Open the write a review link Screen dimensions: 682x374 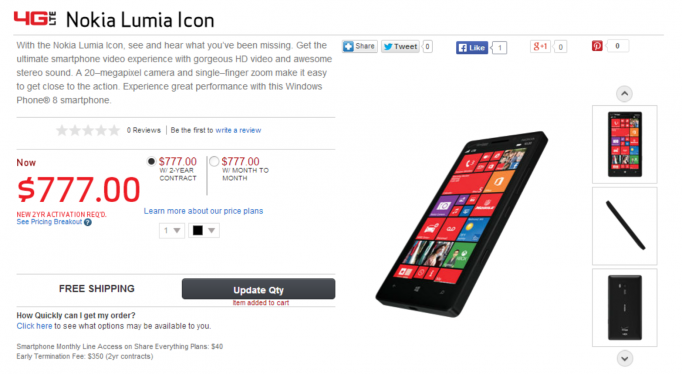tap(238, 130)
